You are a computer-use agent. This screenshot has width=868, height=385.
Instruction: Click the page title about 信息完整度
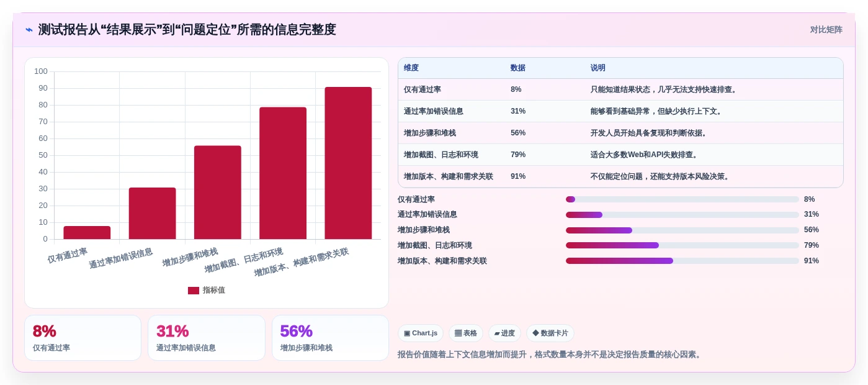tap(187, 30)
